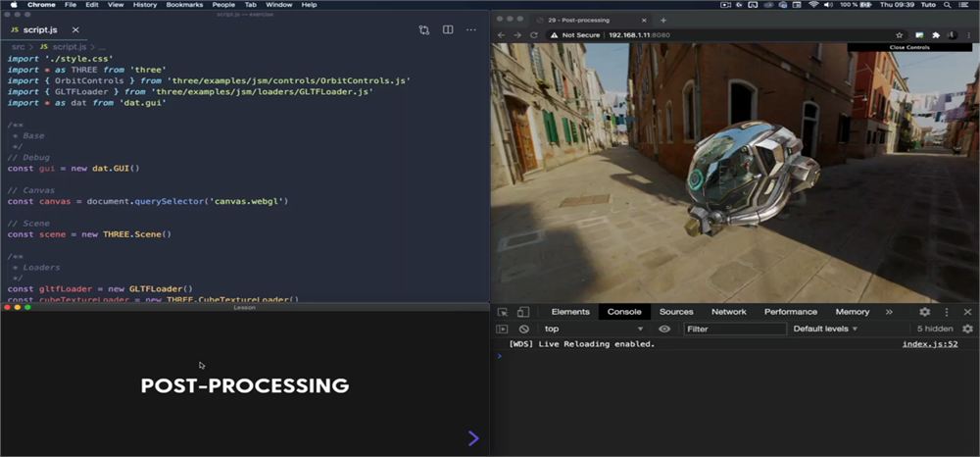Close the 29 - Post-processing tab
Image resolution: width=980 pixels, height=457 pixels.
(644, 20)
